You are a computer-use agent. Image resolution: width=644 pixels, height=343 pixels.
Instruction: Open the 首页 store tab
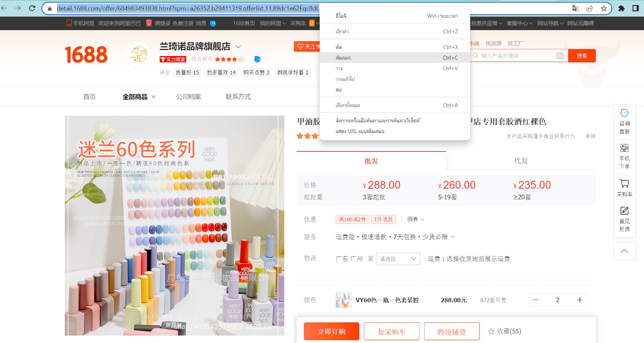coord(89,97)
